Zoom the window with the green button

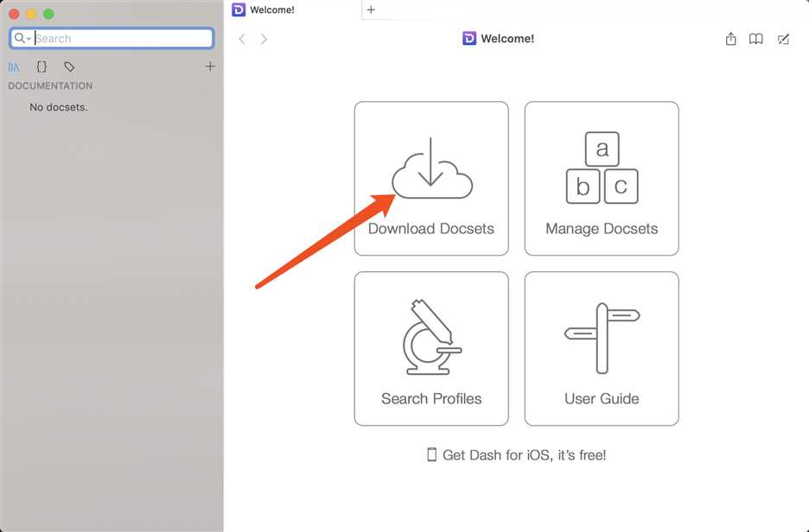(48, 14)
